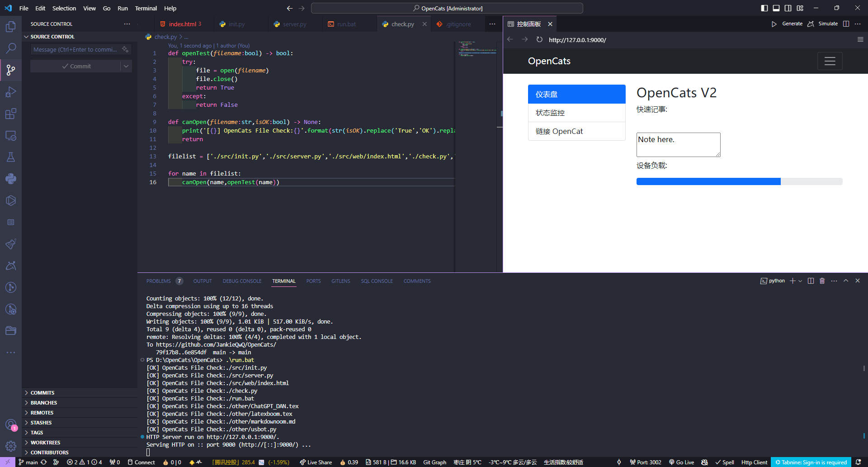868x467 pixels.
Task: Open browser preview hamburger menu
Action: (x=860, y=40)
